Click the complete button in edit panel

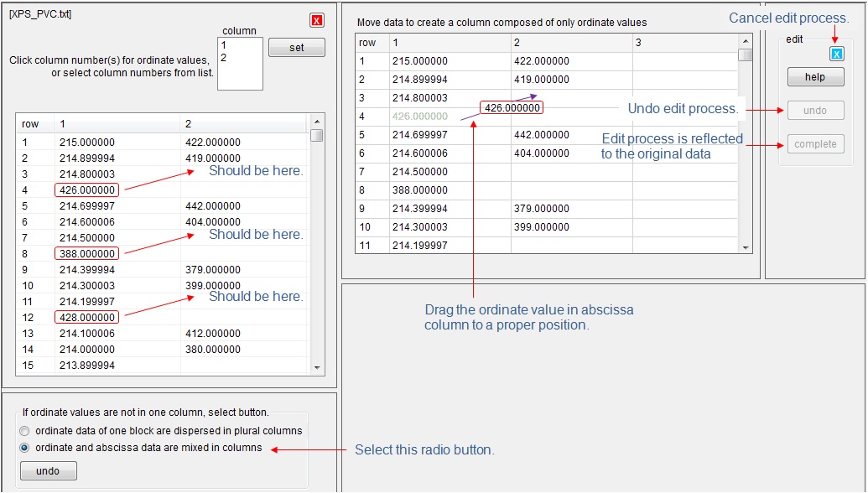(815, 144)
